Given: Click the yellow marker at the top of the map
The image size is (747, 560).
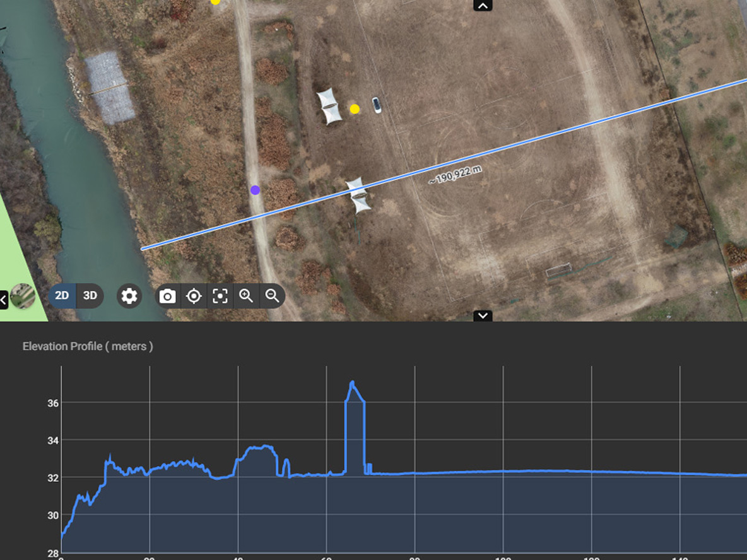Looking at the screenshot, I should [x=215, y=2].
